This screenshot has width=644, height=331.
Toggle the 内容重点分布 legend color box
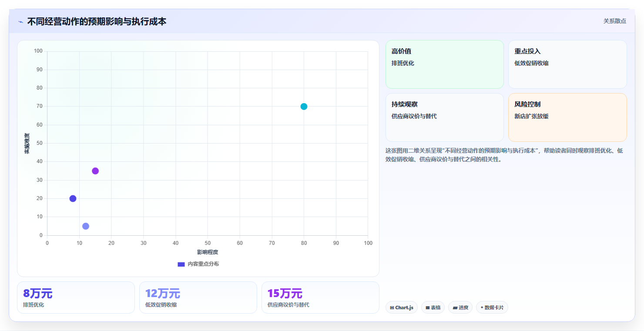pyautogui.click(x=181, y=264)
